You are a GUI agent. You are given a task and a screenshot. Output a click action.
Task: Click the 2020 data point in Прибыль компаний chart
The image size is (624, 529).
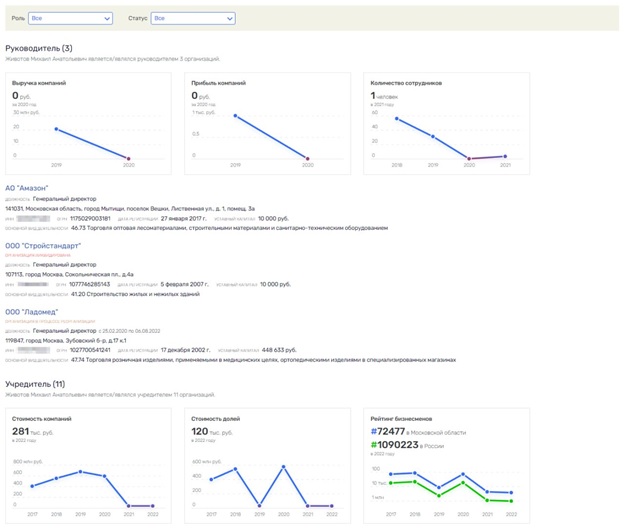tap(308, 158)
